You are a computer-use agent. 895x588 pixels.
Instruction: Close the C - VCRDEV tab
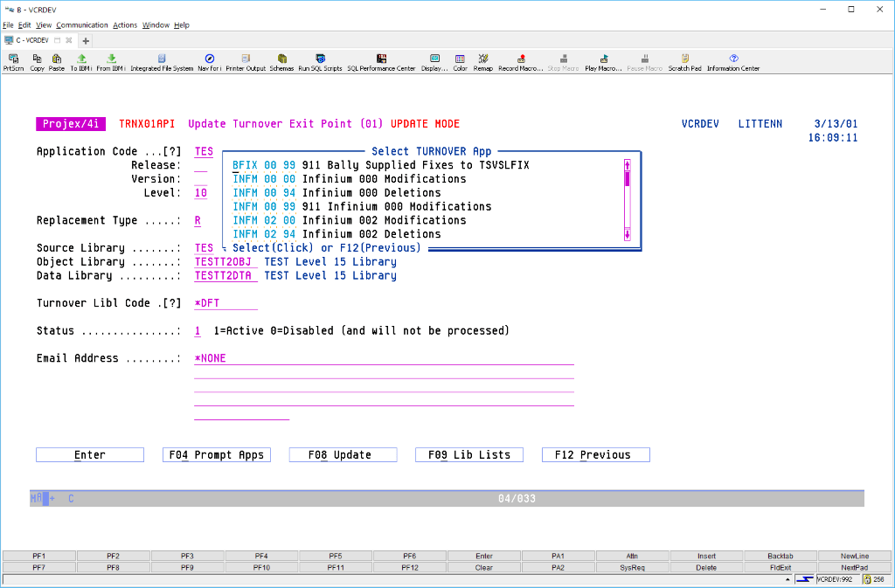68,40
